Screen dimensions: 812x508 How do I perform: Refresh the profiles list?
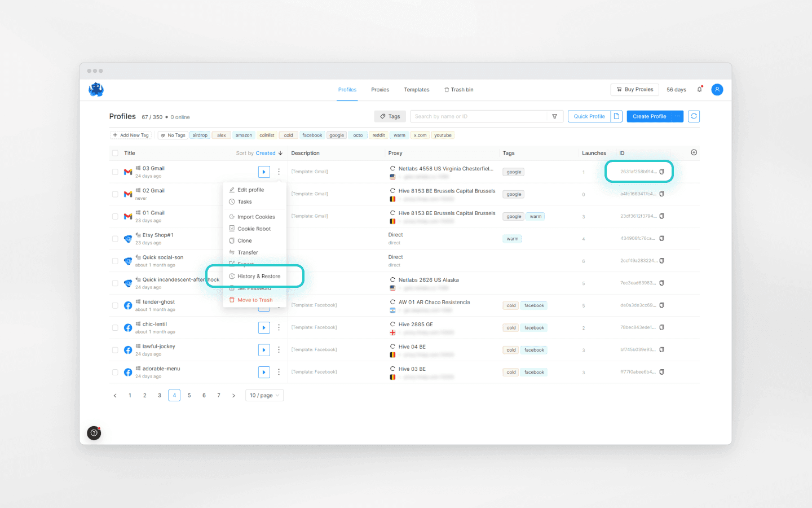point(694,116)
